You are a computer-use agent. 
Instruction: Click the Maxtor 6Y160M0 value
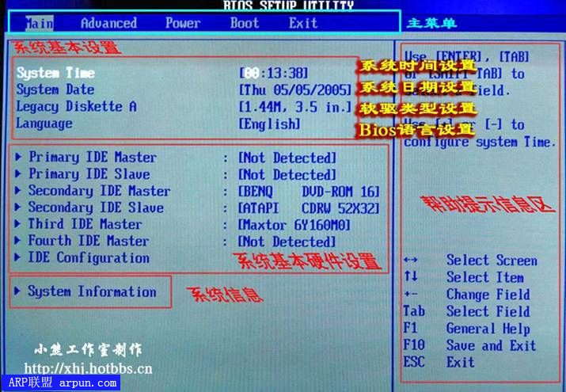pos(294,225)
